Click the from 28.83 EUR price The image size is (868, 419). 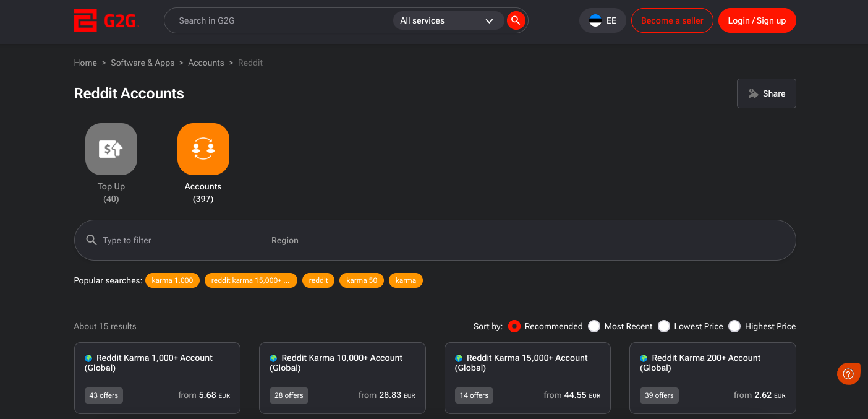[x=387, y=395]
